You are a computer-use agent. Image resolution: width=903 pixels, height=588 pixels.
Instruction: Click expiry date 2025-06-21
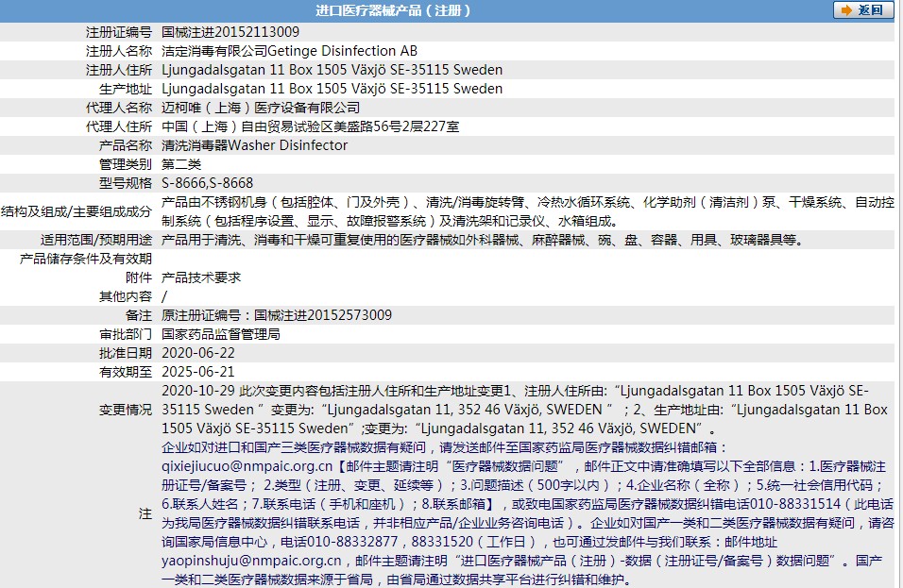click(198, 372)
